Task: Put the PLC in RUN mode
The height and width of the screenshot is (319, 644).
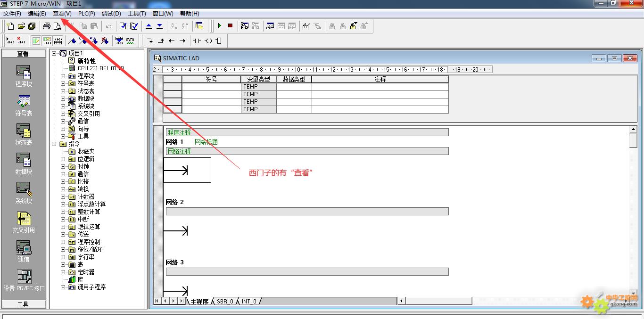Action: click(x=220, y=26)
